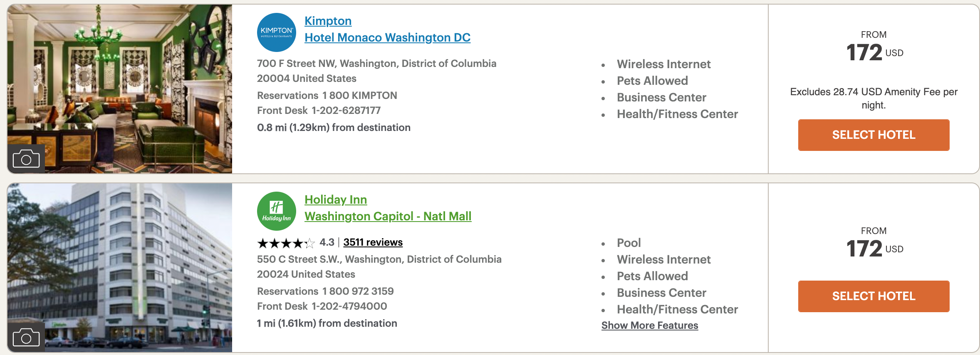
Task: Click the Holiday Inn star rating icons
Action: point(286,243)
